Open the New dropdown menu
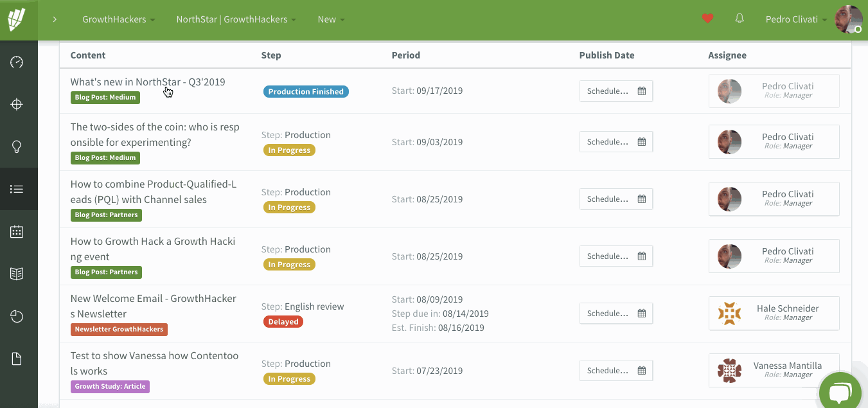 click(x=331, y=19)
